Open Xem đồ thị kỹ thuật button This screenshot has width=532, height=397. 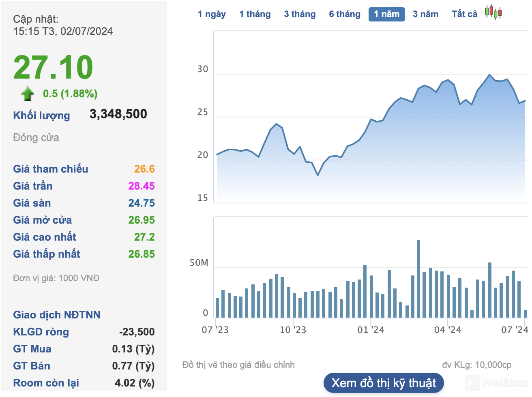(384, 383)
